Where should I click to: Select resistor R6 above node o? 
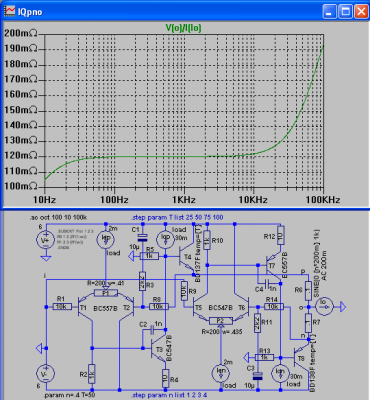tap(308, 291)
